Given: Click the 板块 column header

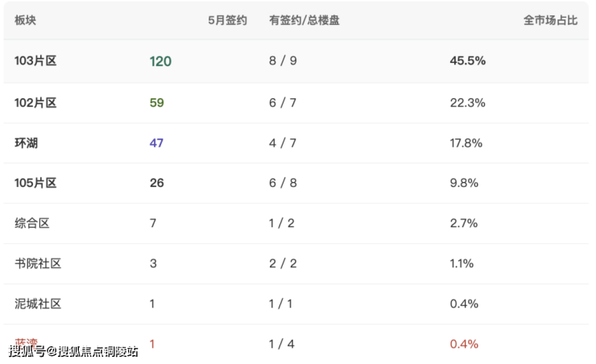Looking at the screenshot, I should coord(25,20).
